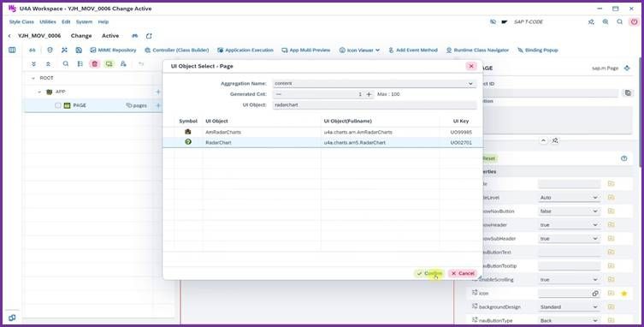Select the PAGE tree item
The height and width of the screenshot is (327, 644).
(x=80, y=105)
